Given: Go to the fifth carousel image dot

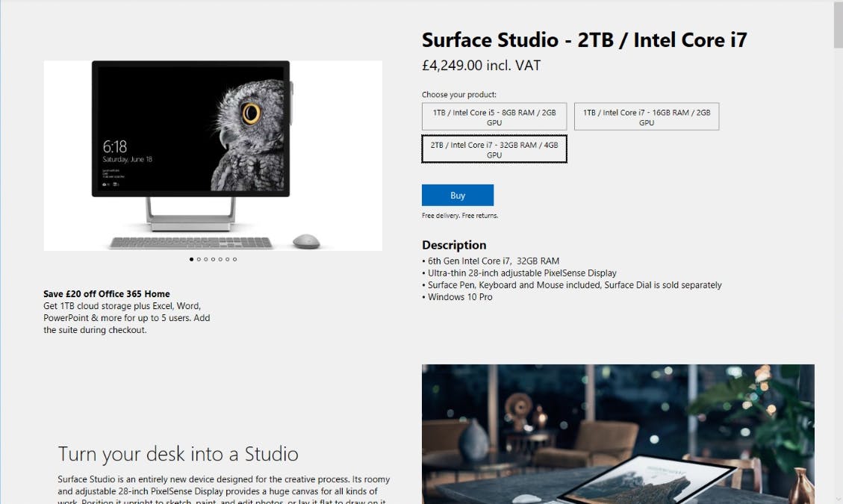Looking at the screenshot, I should pyautogui.click(x=220, y=259).
